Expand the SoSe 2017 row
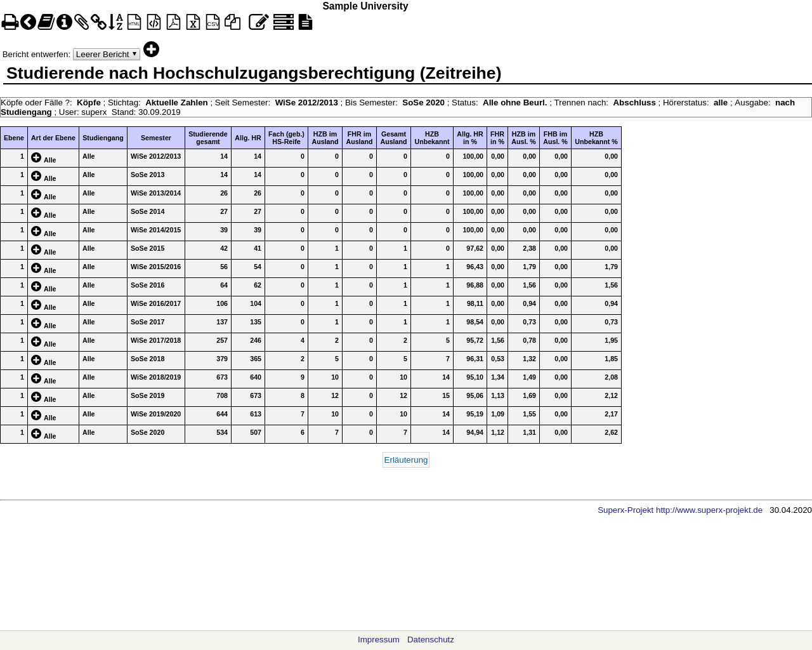The width and height of the screenshot is (812, 650). [x=36, y=323]
